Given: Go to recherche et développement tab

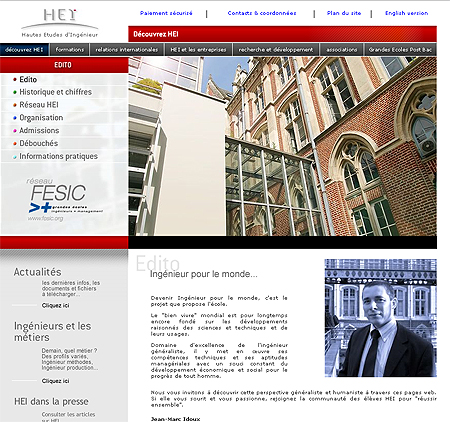Looking at the screenshot, I should (276, 50).
